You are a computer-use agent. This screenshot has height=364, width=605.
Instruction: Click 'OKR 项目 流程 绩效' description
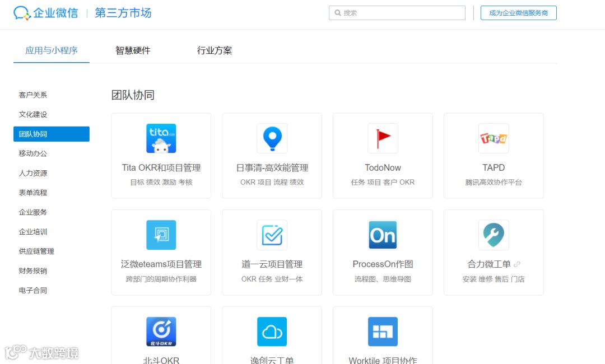pos(272,182)
